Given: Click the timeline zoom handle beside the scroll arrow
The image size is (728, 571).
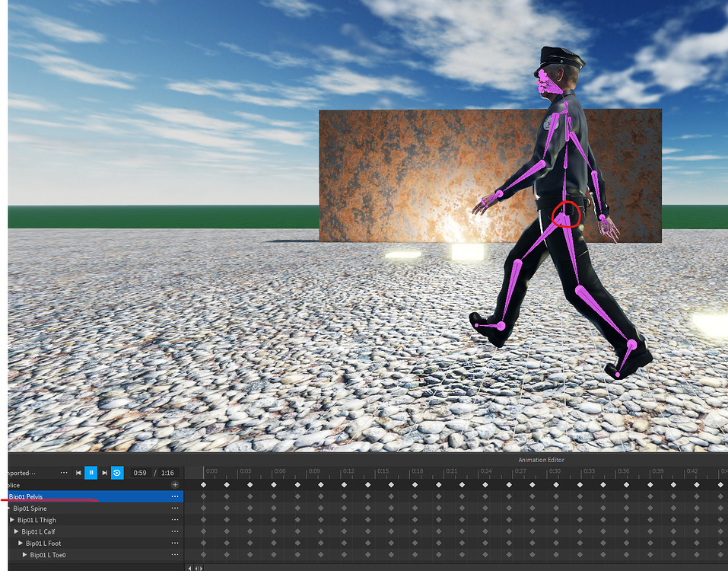Looking at the screenshot, I should [199, 568].
